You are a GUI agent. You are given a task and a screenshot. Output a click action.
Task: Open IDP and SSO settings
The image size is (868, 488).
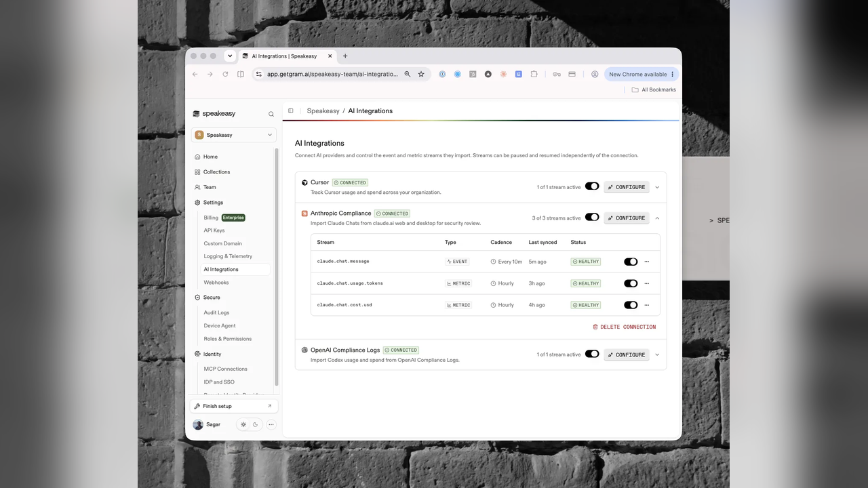(219, 382)
